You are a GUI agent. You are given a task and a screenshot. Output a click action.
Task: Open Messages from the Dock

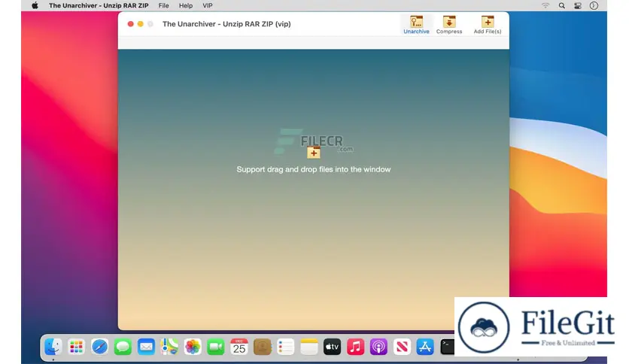point(123,347)
